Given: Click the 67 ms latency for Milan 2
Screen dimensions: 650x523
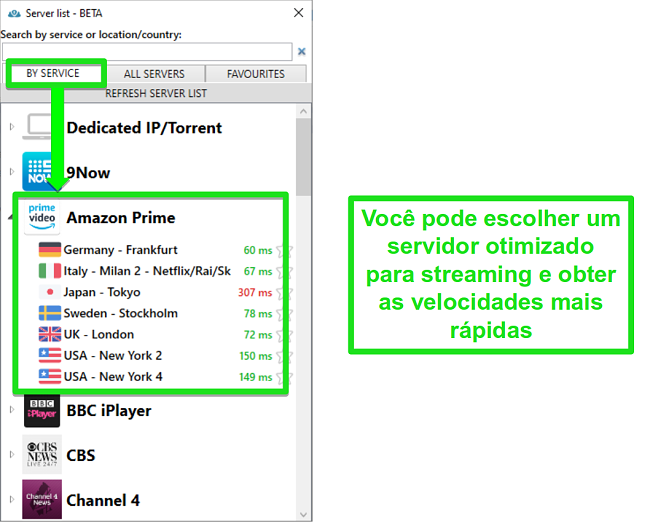Looking at the screenshot, I should (x=258, y=271).
